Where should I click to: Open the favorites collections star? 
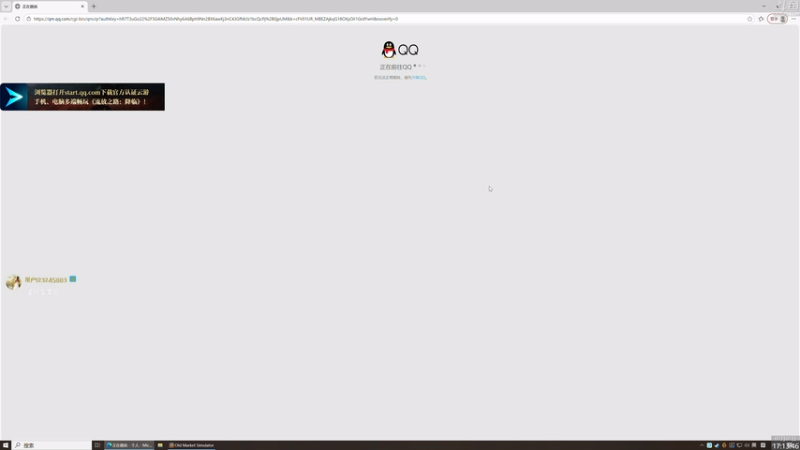761,19
